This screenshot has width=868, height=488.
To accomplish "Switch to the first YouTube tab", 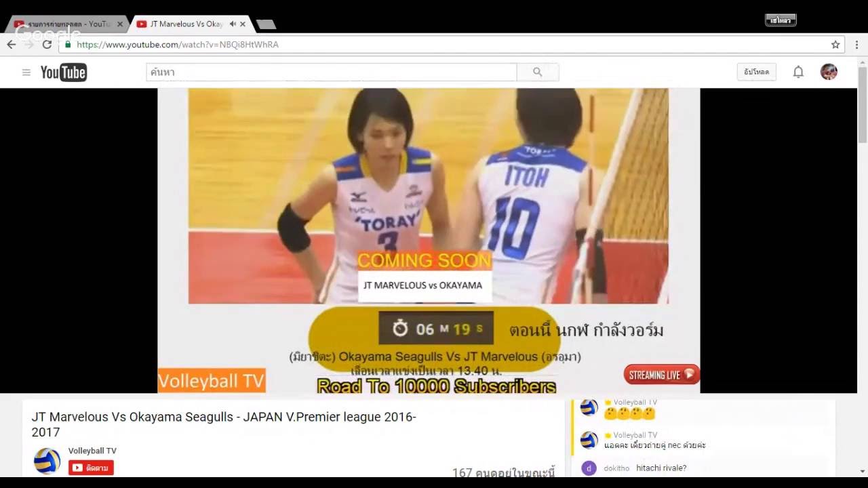I will [66, 24].
